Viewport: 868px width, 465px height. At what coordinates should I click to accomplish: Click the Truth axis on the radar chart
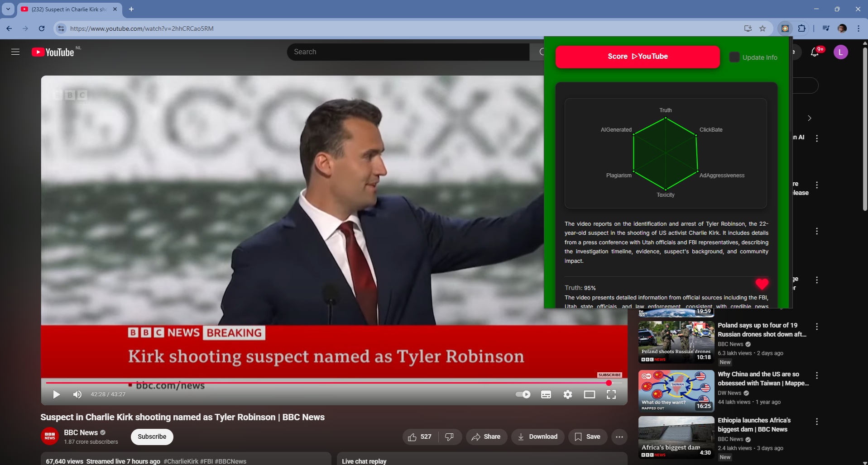pyautogui.click(x=666, y=110)
